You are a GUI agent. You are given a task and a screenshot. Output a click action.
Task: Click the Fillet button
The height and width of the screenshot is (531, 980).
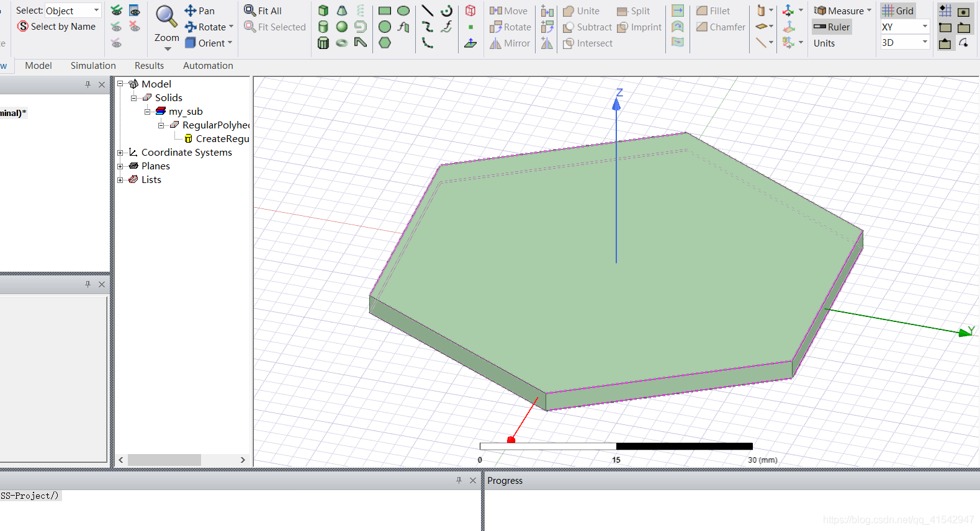(x=713, y=11)
